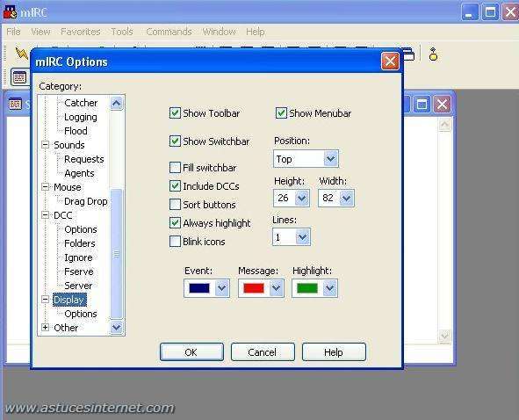Select Ignore in the category tree

click(x=78, y=257)
